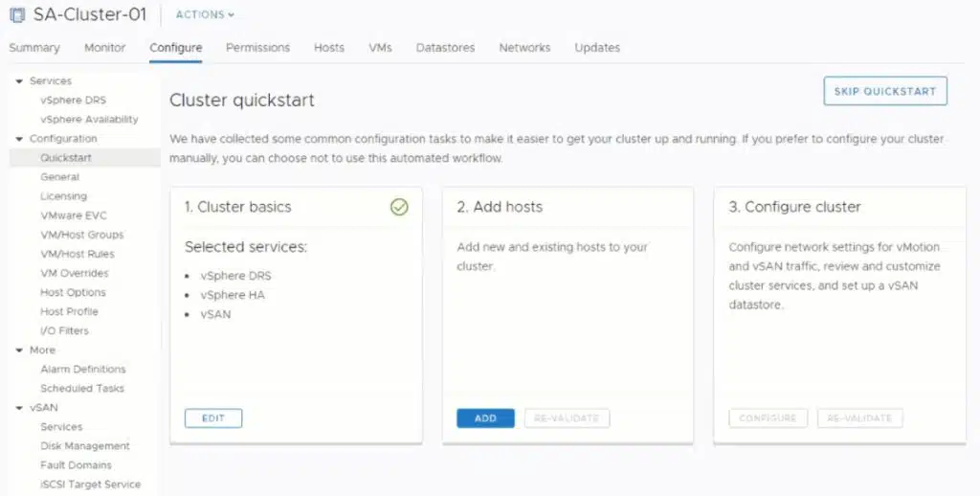Switch to the Summary tab
The image size is (980, 496).
tap(34, 48)
